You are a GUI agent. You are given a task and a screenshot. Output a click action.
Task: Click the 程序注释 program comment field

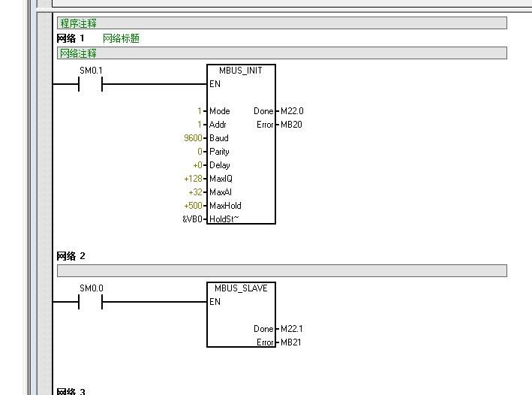(x=78, y=23)
